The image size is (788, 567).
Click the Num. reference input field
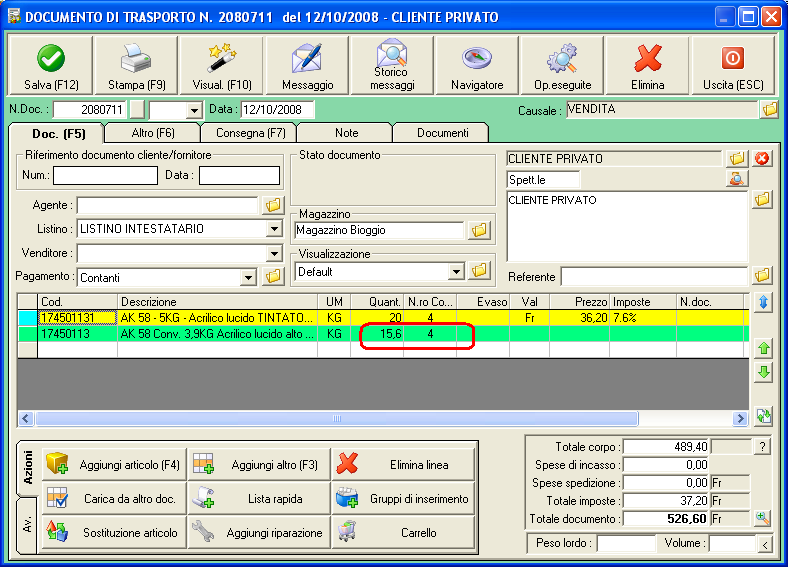coord(106,175)
